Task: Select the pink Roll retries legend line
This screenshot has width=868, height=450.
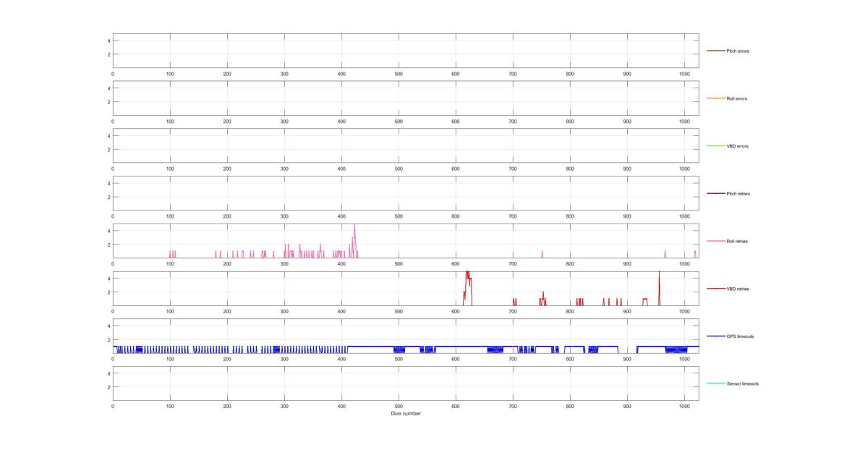Action: pos(715,241)
